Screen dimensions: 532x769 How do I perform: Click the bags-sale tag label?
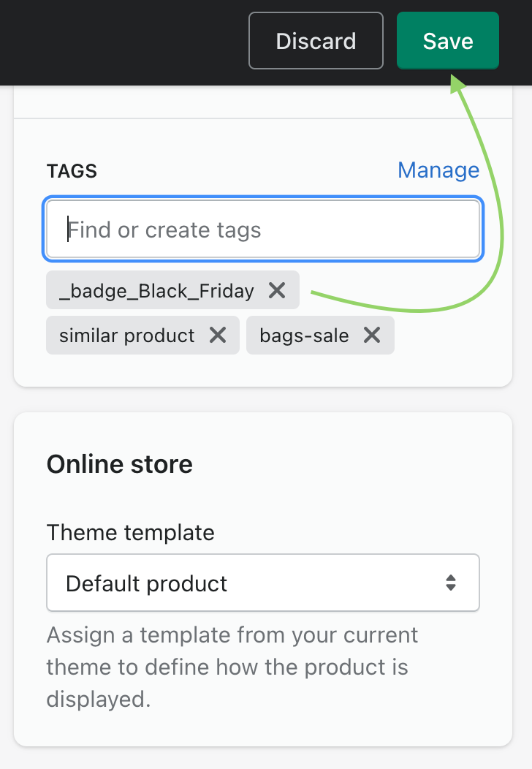pyautogui.click(x=304, y=336)
